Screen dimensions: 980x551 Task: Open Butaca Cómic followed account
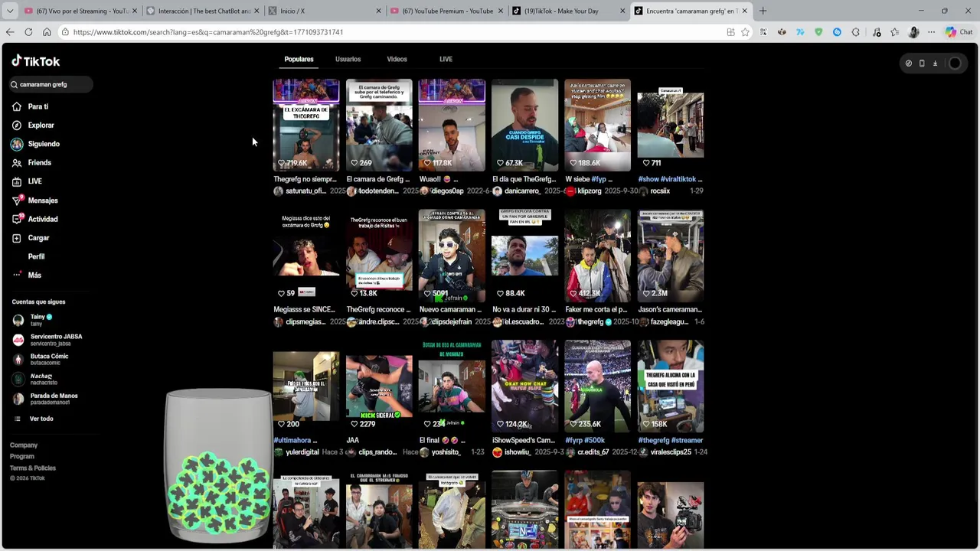(41, 359)
